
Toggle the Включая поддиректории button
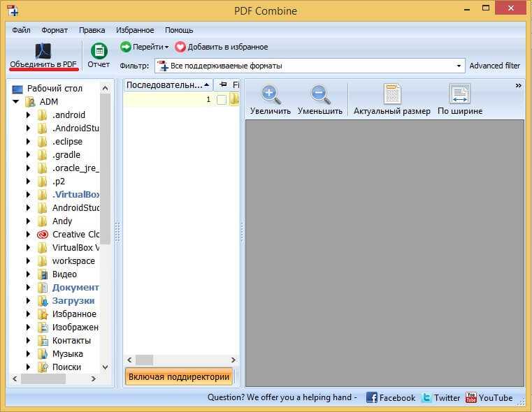[179, 377]
